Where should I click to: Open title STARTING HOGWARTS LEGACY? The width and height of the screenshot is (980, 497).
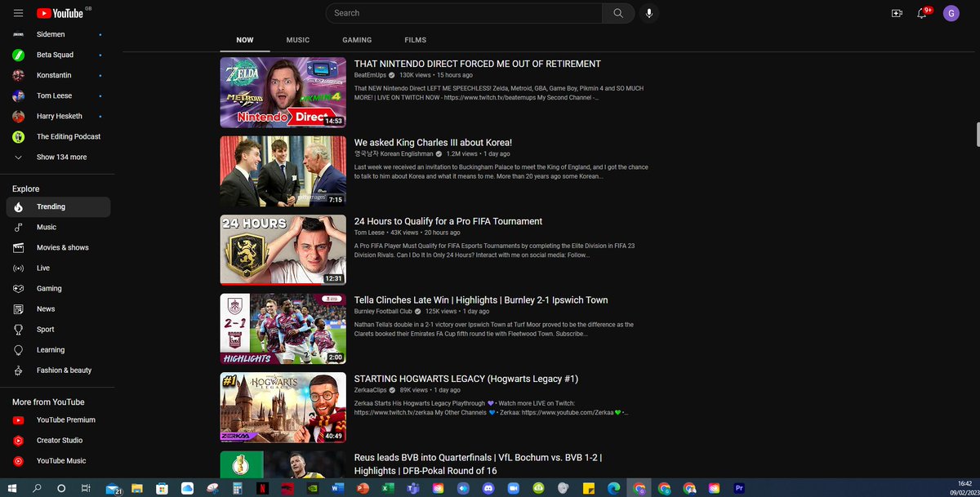[x=466, y=379]
